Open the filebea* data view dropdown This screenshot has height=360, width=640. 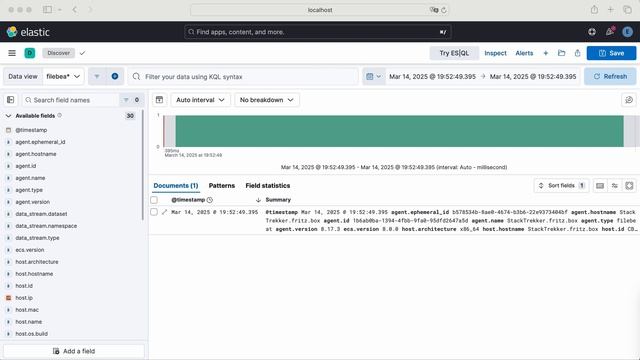click(x=63, y=76)
